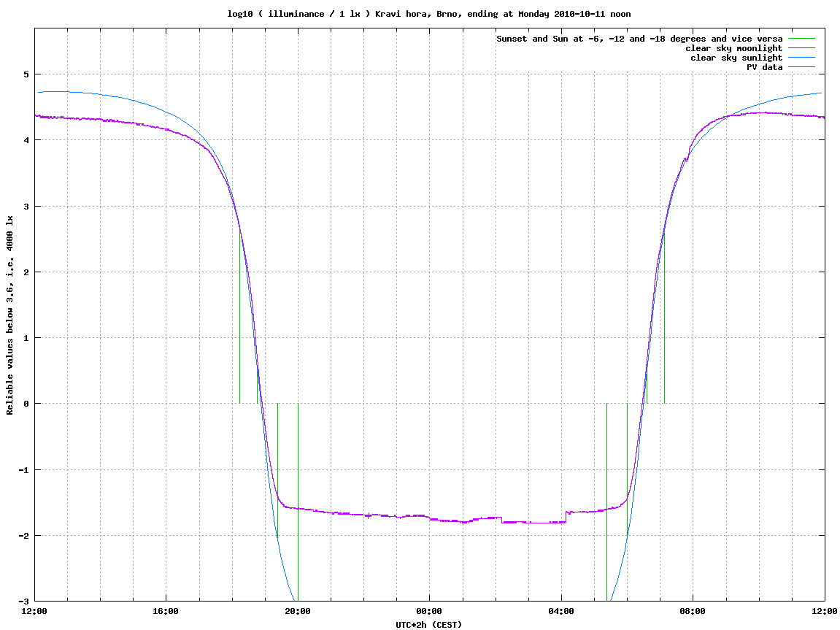Click the y-axis tick label '-3'
This screenshot has width=840, height=630.
(x=24, y=602)
